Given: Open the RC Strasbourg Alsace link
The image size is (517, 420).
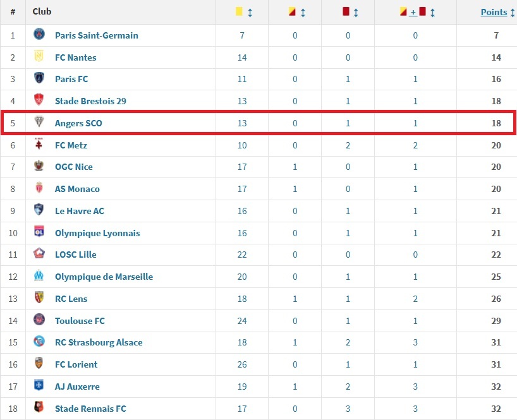Looking at the screenshot, I should tap(99, 342).
